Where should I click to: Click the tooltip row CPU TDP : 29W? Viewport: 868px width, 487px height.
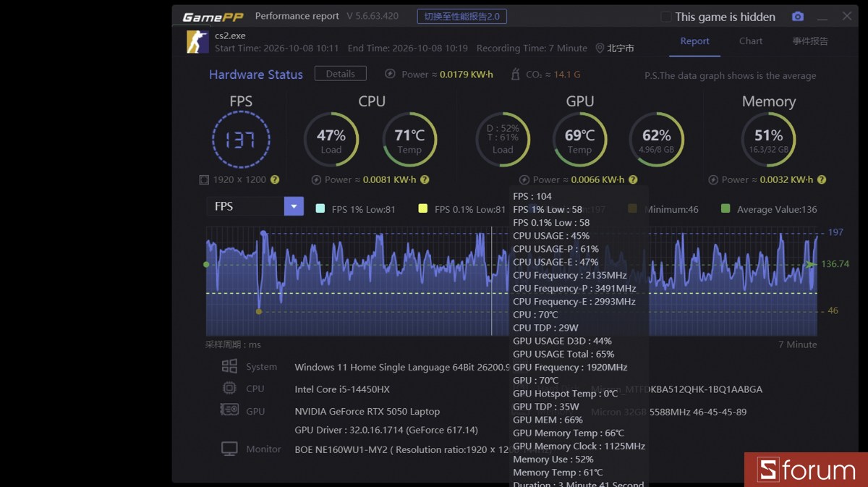point(545,328)
